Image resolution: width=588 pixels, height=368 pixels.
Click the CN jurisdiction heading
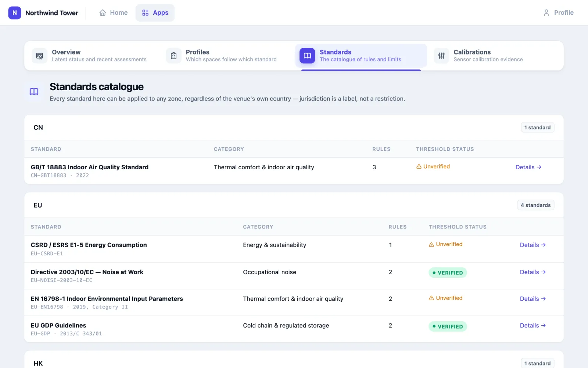tap(38, 127)
